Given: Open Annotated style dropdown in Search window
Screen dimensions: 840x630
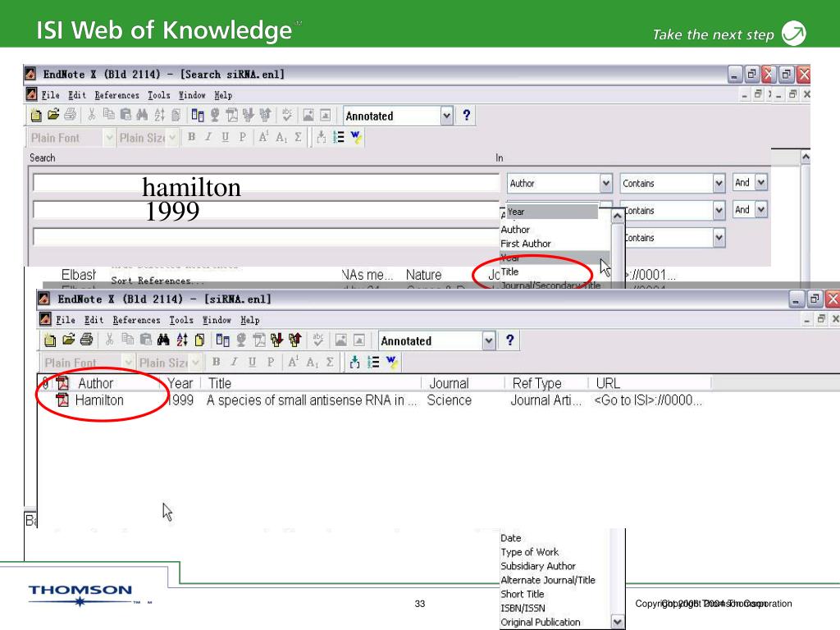Looking at the screenshot, I should tap(446, 116).
